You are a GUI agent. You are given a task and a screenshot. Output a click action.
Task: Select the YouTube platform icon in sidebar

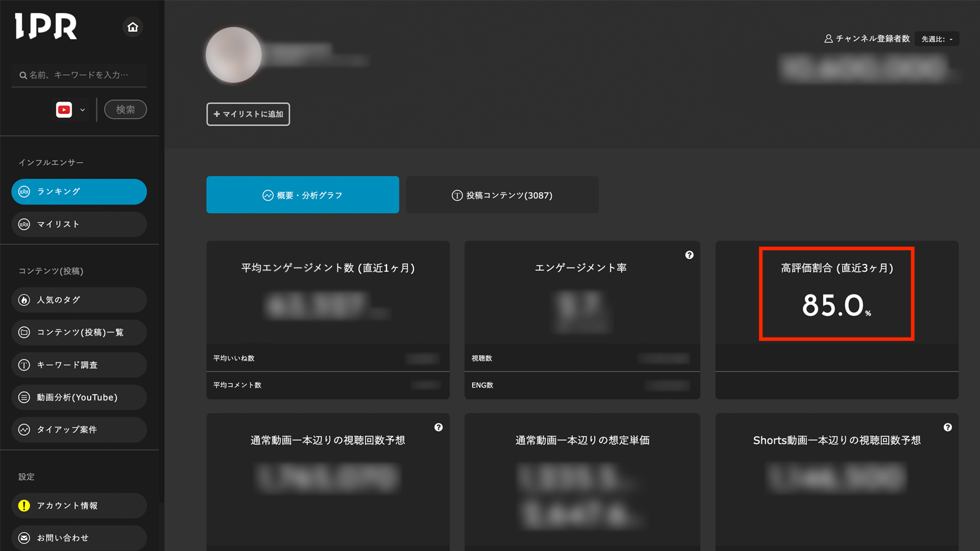[64, 110]
